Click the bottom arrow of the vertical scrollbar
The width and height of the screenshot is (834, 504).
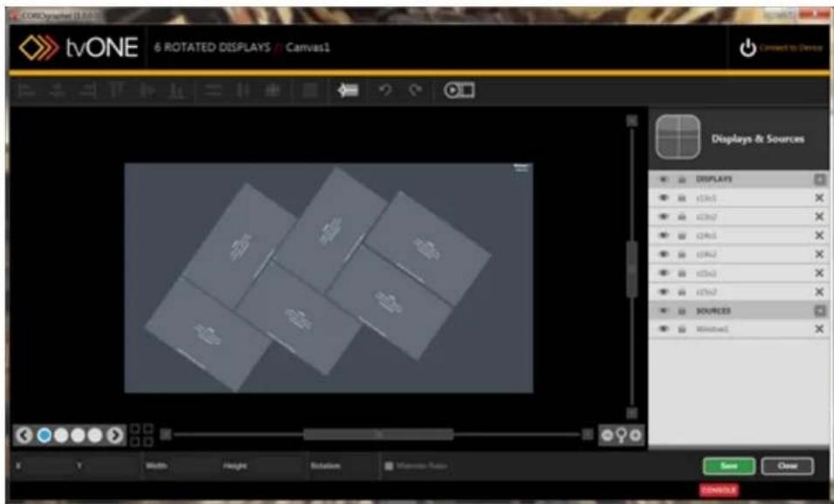[x=632, y=413]
